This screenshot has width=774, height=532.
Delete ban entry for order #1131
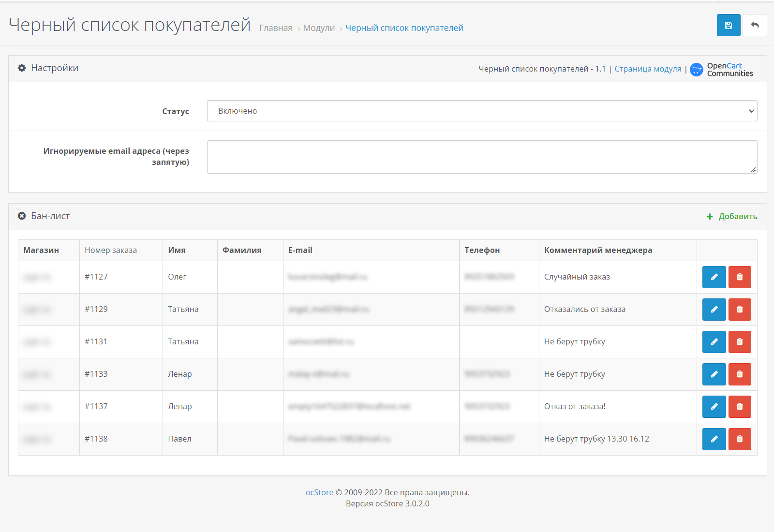click(740, 342)
